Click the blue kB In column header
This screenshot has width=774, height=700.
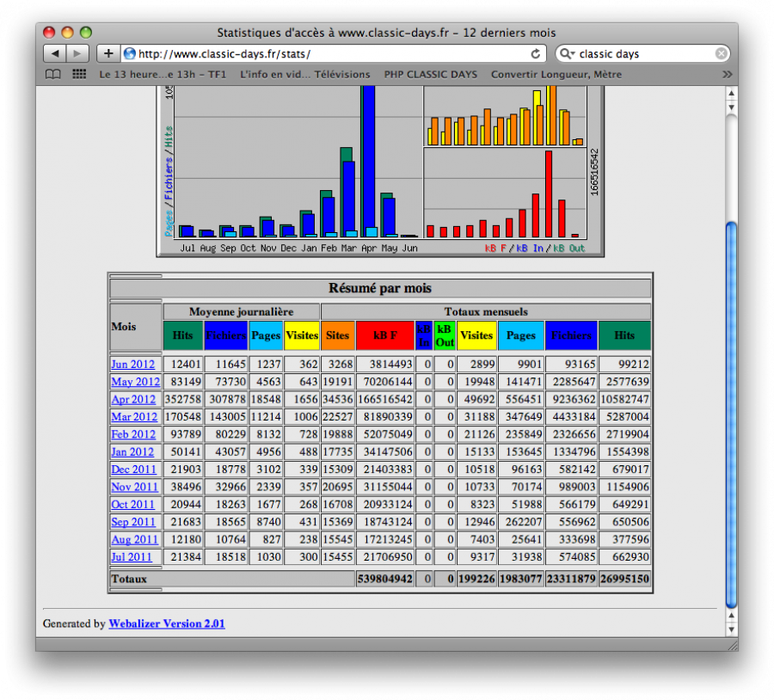point(424,335)
